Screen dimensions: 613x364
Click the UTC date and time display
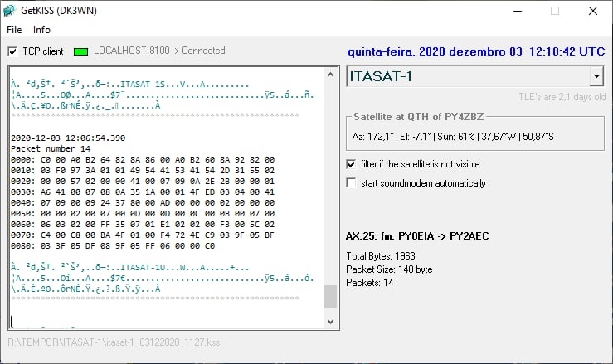pos(476,51)
